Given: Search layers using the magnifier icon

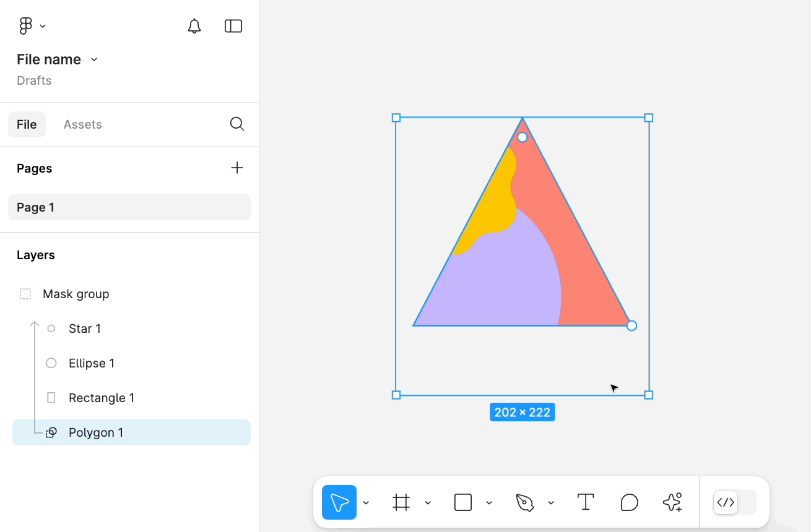Looking at the screenshot, I should [236, 124].
